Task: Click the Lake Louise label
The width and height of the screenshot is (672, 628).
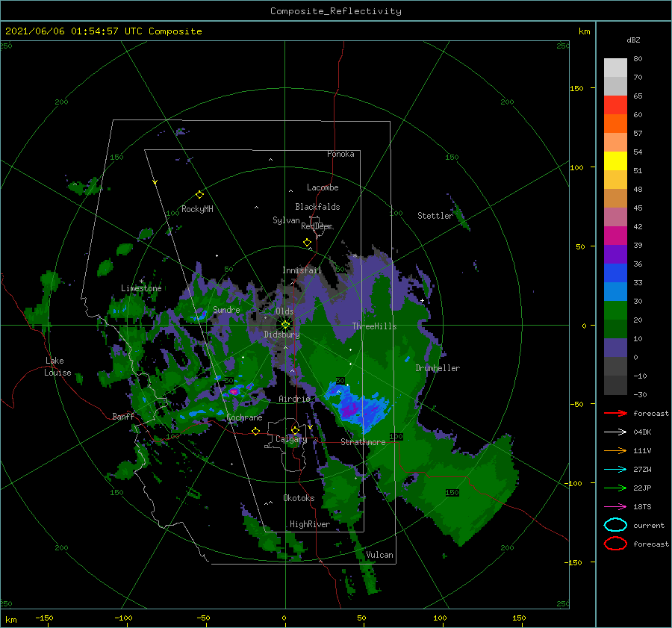Action: pos(57,367)
